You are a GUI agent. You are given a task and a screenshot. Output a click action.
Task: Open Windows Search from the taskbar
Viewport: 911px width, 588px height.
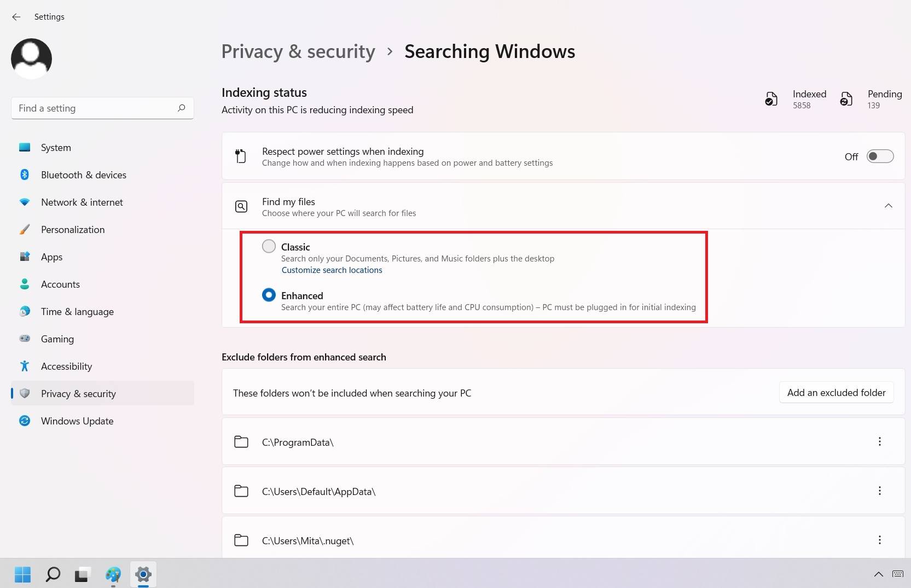[x=52, y=574]
